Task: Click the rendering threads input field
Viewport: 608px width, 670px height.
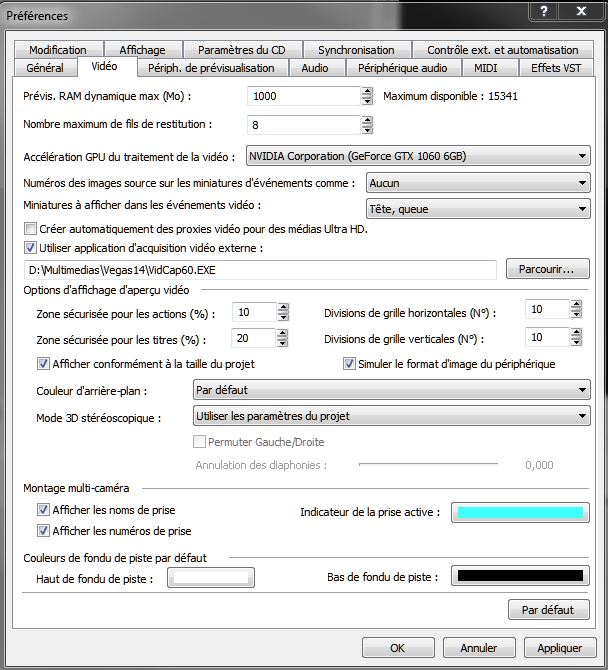Action: coord(304,125)
